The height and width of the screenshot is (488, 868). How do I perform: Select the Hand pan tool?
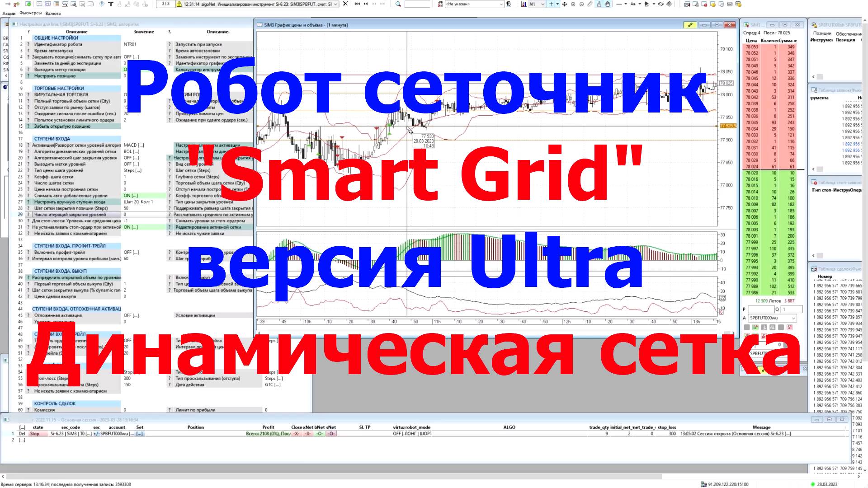608,4
